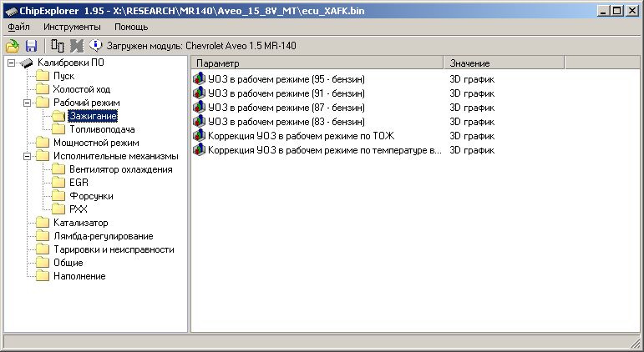
Task: Select Лямбда-регулирование in the tree
Action: coord(103,236)
